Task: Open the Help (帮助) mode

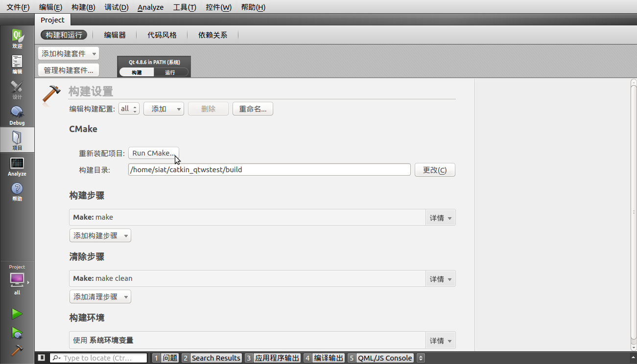Action: 17,191
